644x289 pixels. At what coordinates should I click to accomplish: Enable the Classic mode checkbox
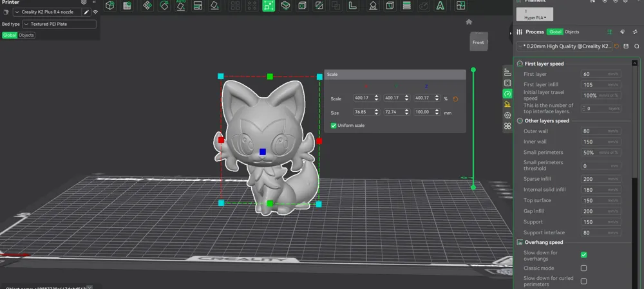(583, 268)
